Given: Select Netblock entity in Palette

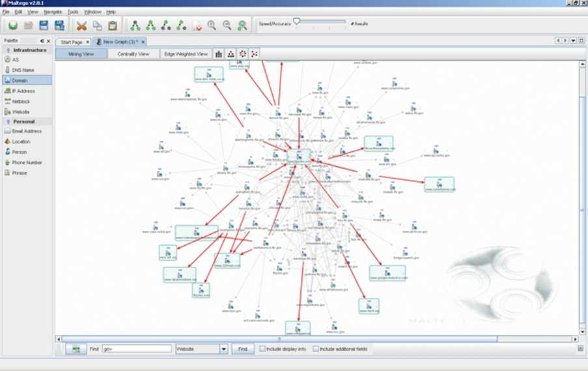Looking at the screenshot, I should click(27, 101).
